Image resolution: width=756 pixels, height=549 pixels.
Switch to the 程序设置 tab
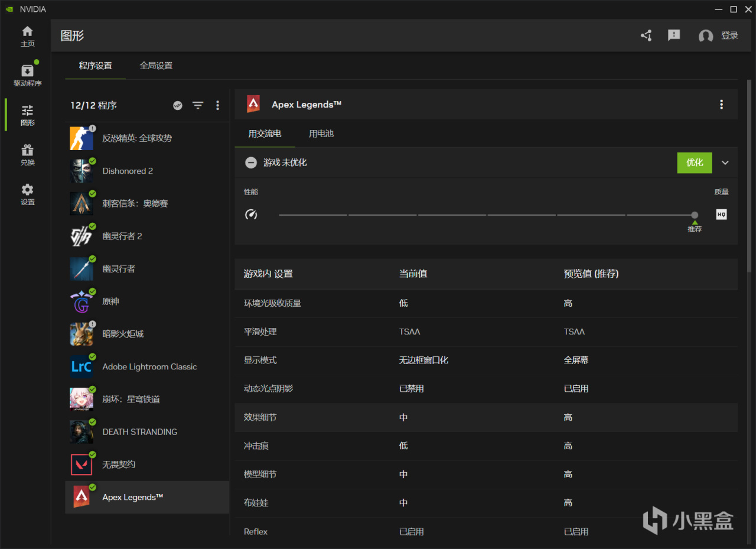[95, 66]
